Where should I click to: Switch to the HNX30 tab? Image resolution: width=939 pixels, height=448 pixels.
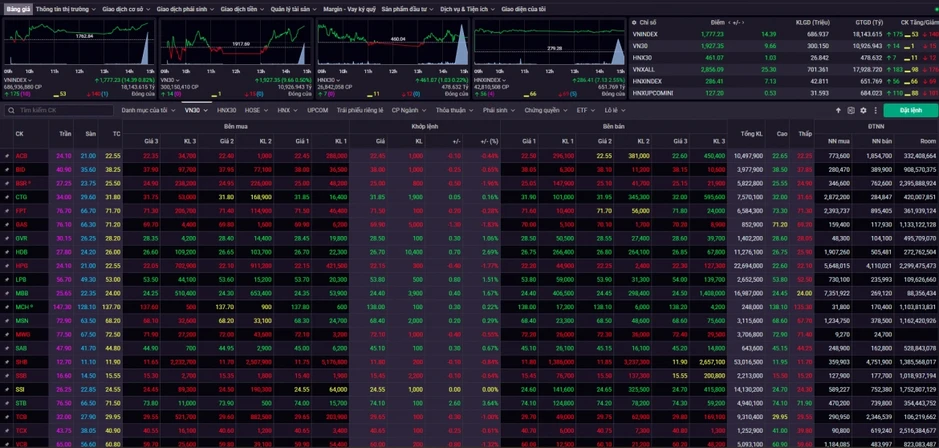226,111
